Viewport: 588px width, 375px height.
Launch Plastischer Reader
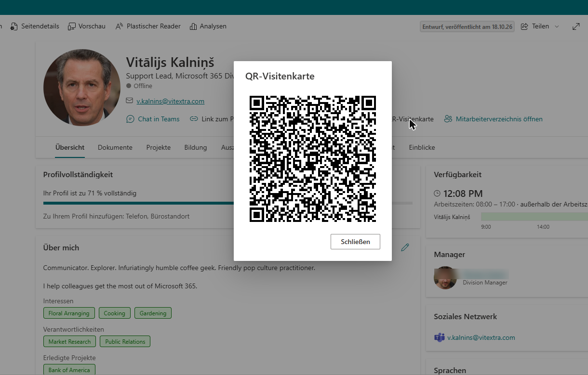pos(148,26)
